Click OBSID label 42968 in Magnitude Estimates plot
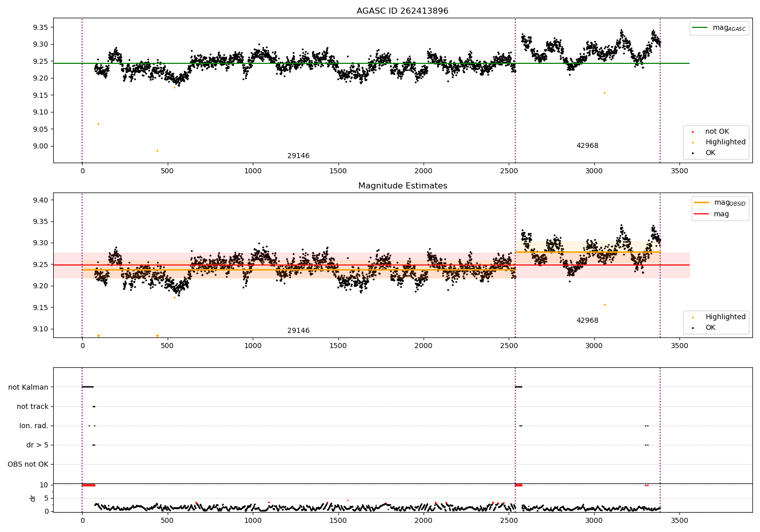 (x=587, y=320)
